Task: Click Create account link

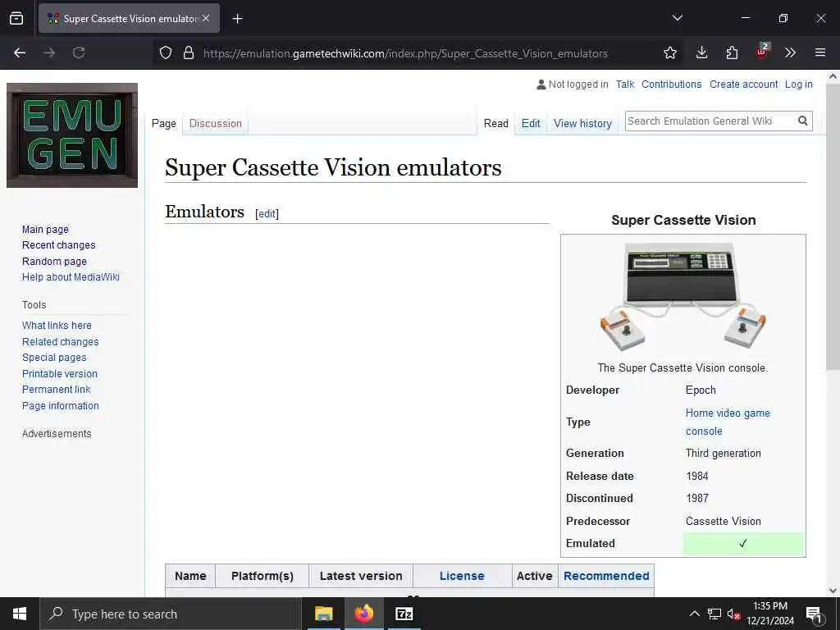Action: click(743, 84)
